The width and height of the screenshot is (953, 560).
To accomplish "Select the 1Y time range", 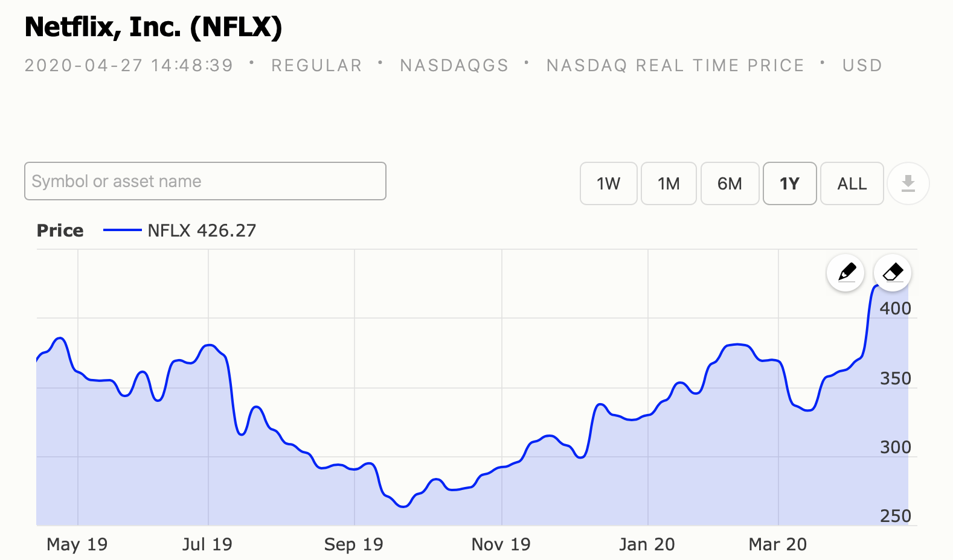I will pos(790,183).
